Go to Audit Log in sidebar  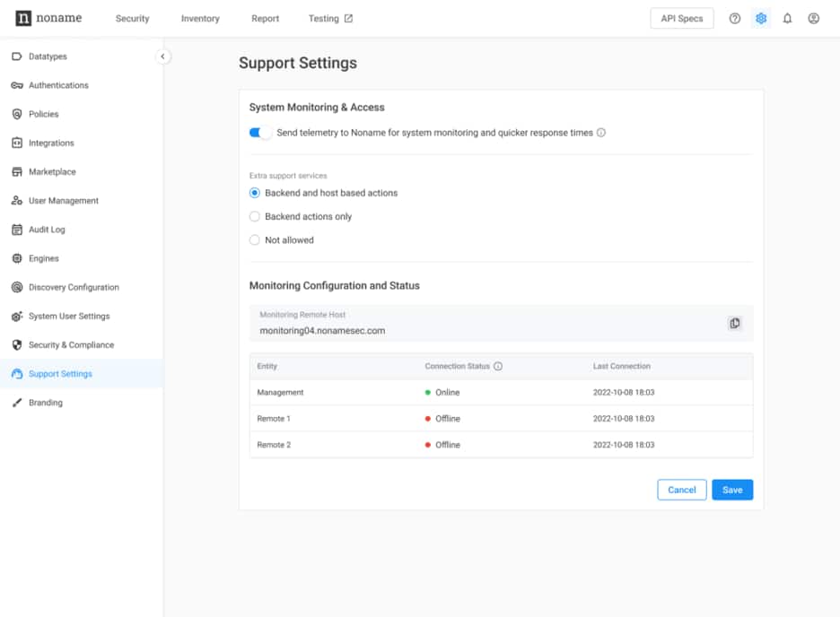[x=47, y=230]
